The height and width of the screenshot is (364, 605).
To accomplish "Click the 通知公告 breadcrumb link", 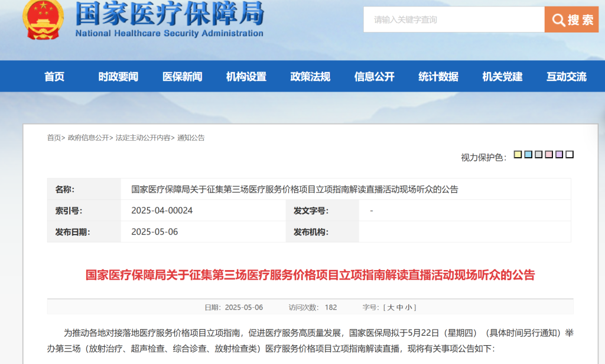I will coord(191,138).
